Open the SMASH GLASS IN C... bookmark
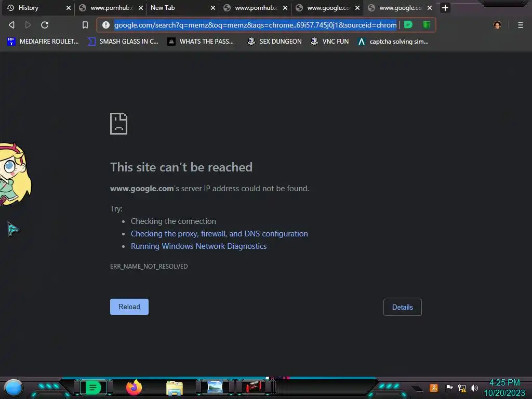The image size is (532, 399). [123, 42]
